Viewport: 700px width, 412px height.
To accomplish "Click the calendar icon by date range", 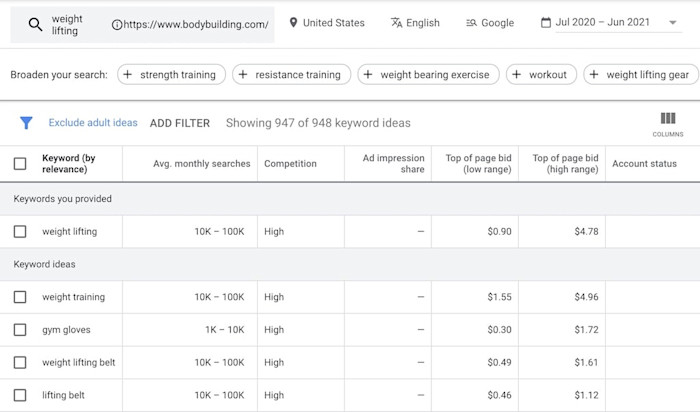I will point(546,23).
